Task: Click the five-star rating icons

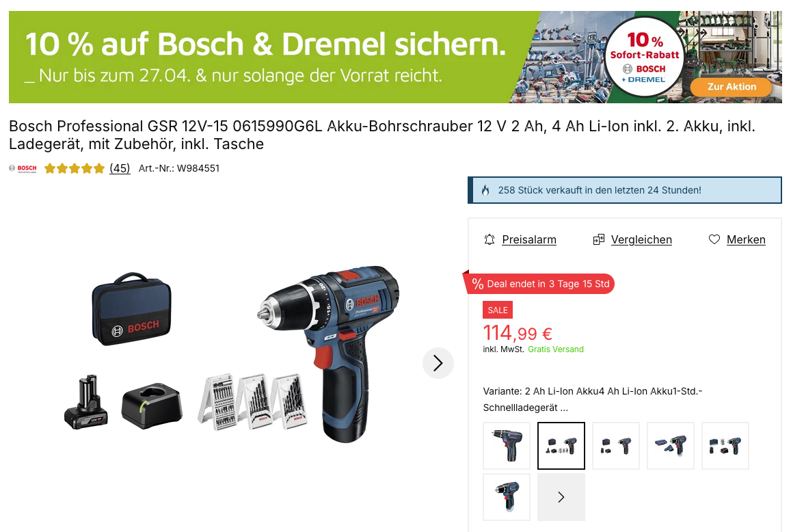Action: tap(74, 169)
